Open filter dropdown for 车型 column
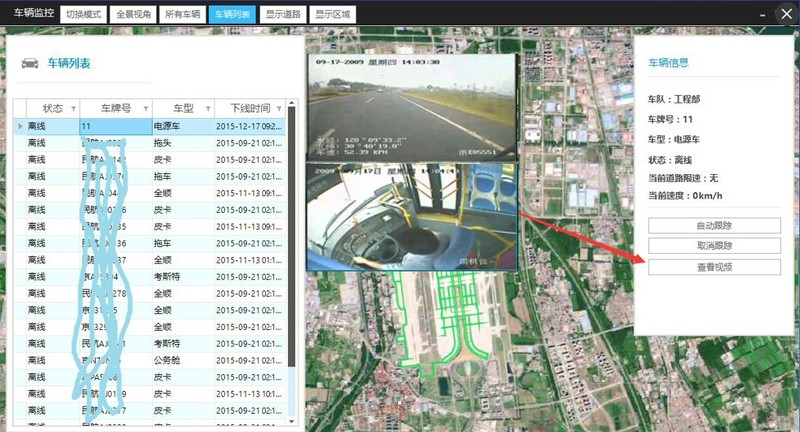The height and width of the screenshot is (432, 800). (x=208, y=109)
